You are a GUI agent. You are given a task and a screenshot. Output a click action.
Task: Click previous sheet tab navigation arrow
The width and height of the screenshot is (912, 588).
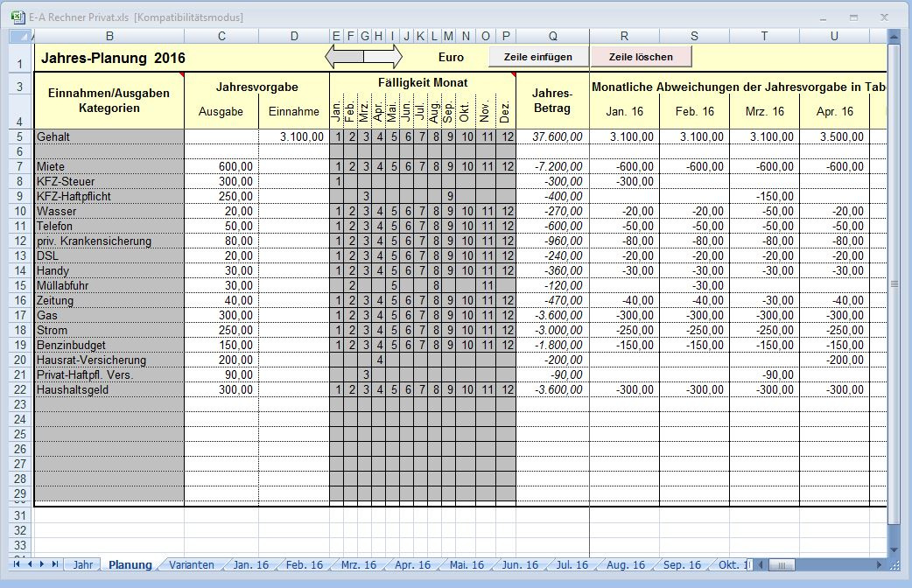30,564
